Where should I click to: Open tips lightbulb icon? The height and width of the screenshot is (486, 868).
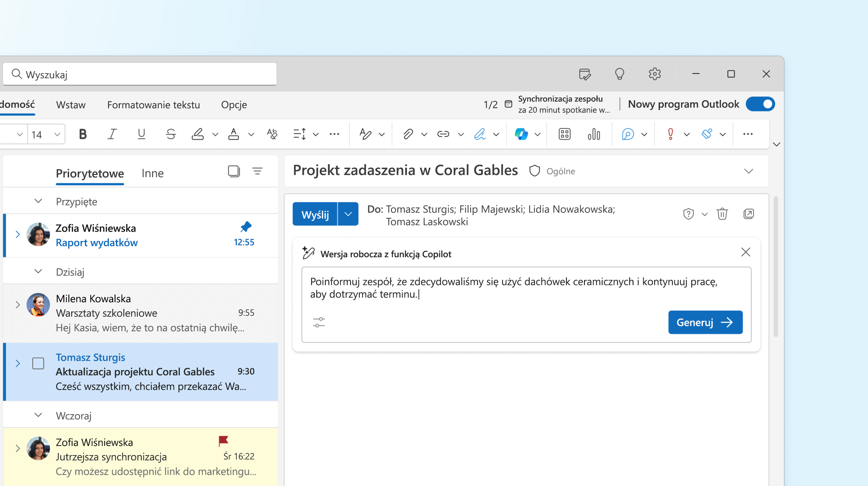pyautogui.click(x=620, y=74)
